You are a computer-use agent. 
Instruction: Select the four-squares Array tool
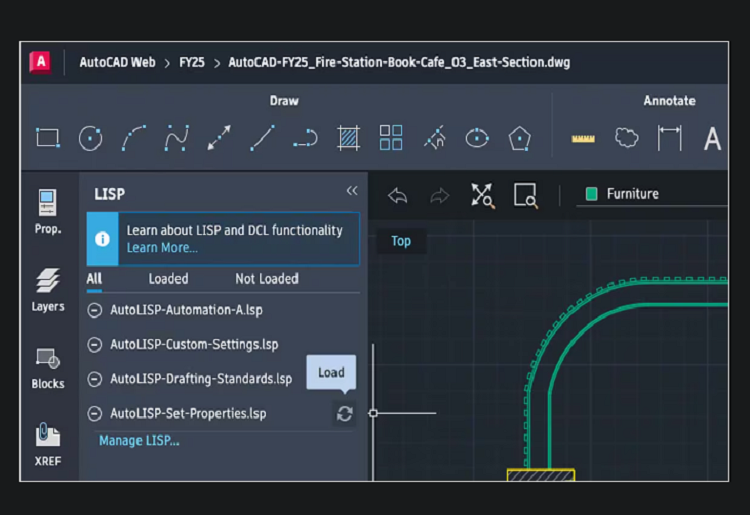coord(391,138)
